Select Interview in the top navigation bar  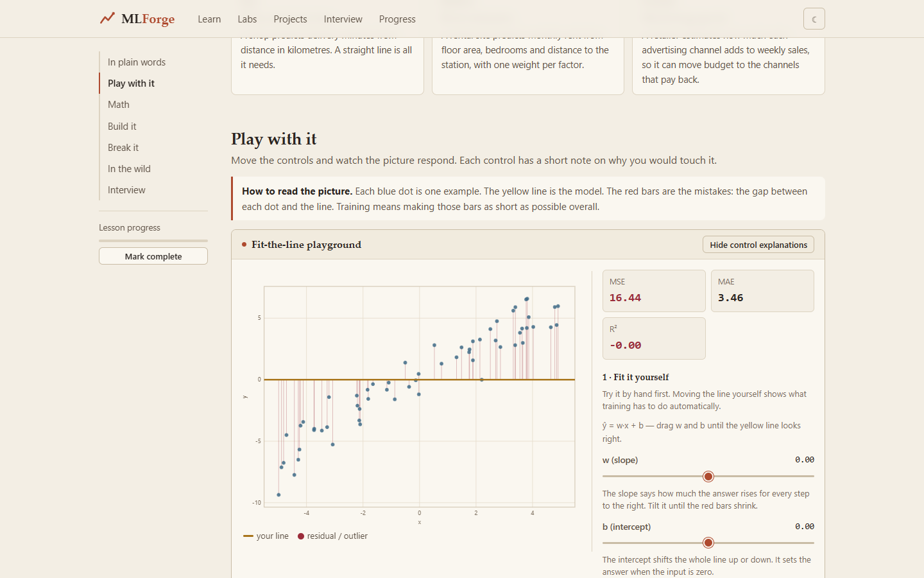[x=343, y=19]
